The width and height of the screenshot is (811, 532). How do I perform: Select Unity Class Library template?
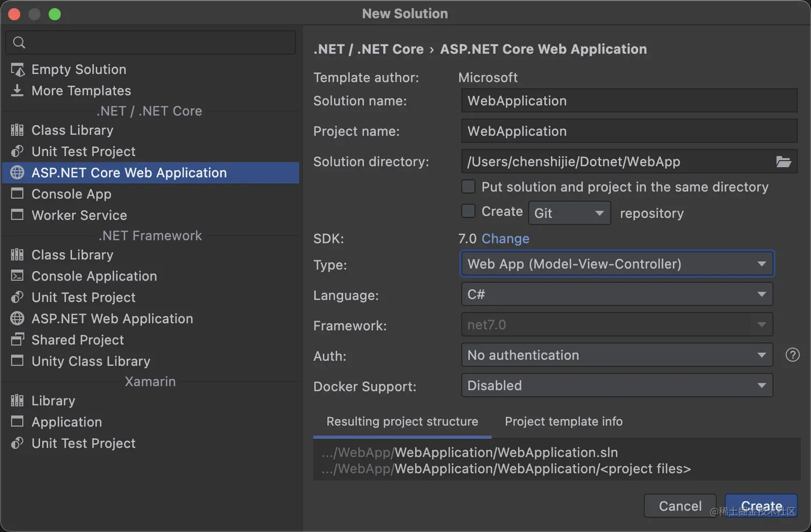point(91,361)
